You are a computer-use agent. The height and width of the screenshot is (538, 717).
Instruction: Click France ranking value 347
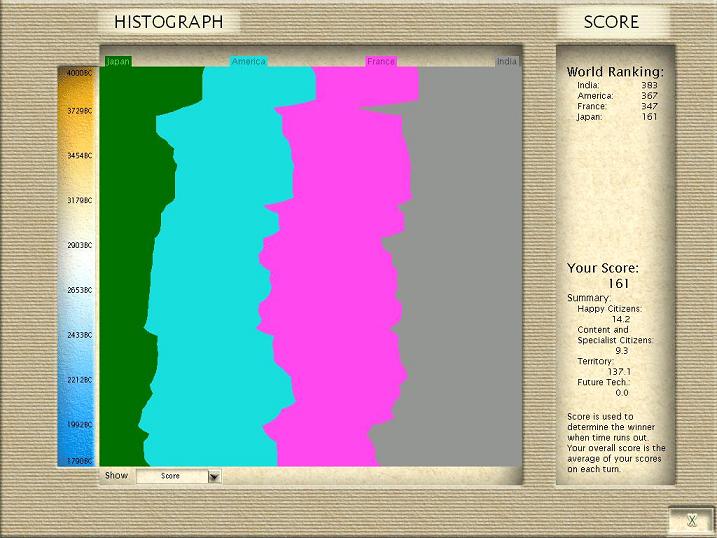pyautogui.click(x=649, y=106)
